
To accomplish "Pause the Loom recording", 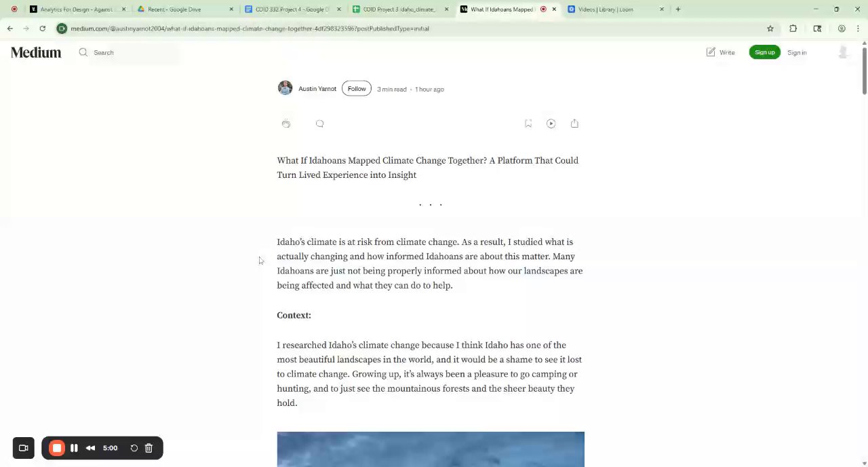I will point(74,448).
